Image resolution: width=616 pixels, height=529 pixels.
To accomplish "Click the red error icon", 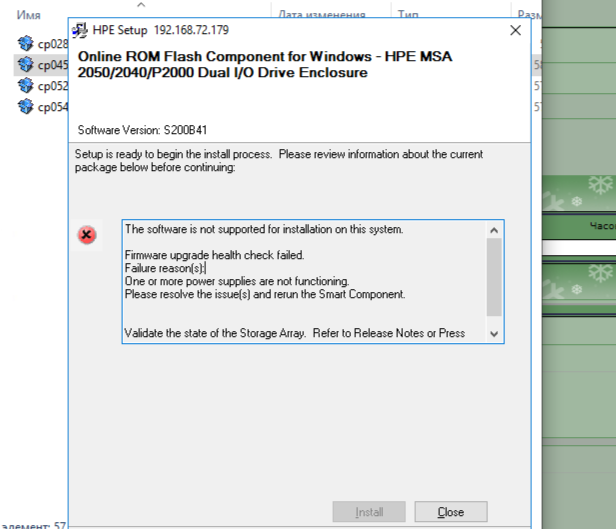I will pos(87,235).
